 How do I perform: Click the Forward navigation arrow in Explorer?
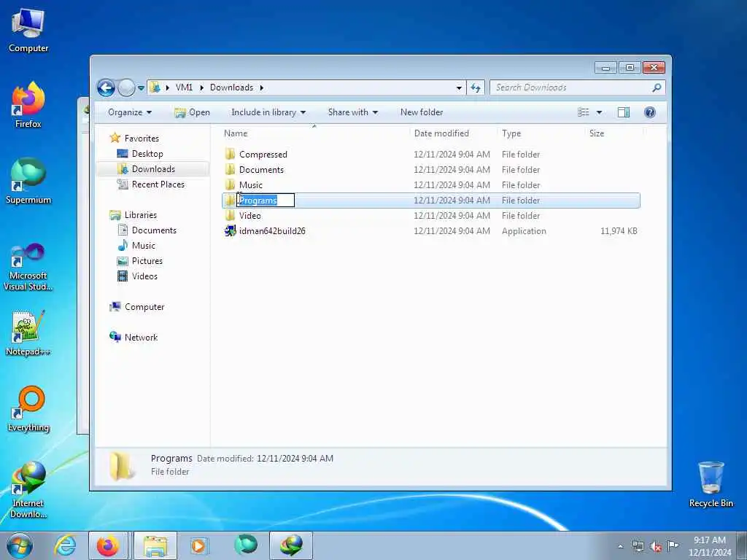[126, 87]
